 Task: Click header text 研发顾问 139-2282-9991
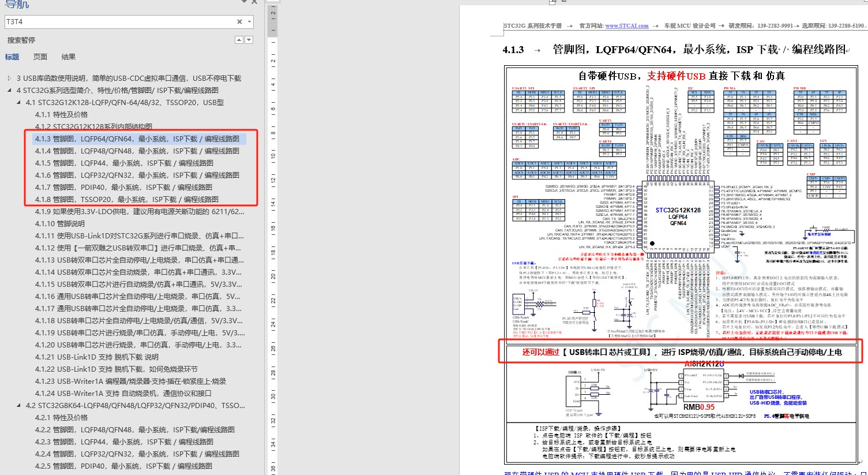(x=761, y=26)
